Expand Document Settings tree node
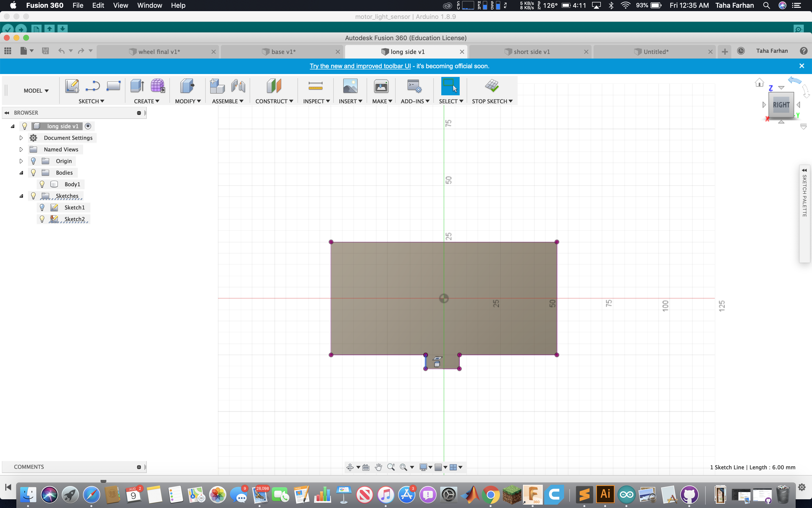The width and height of the screenshot is (812, 508). 21,138
